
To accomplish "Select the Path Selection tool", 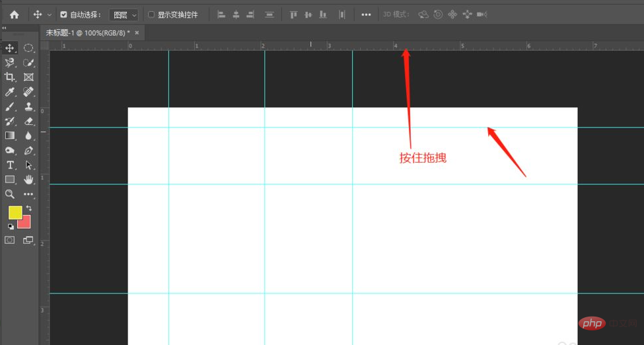I will [x=28, y=165].
